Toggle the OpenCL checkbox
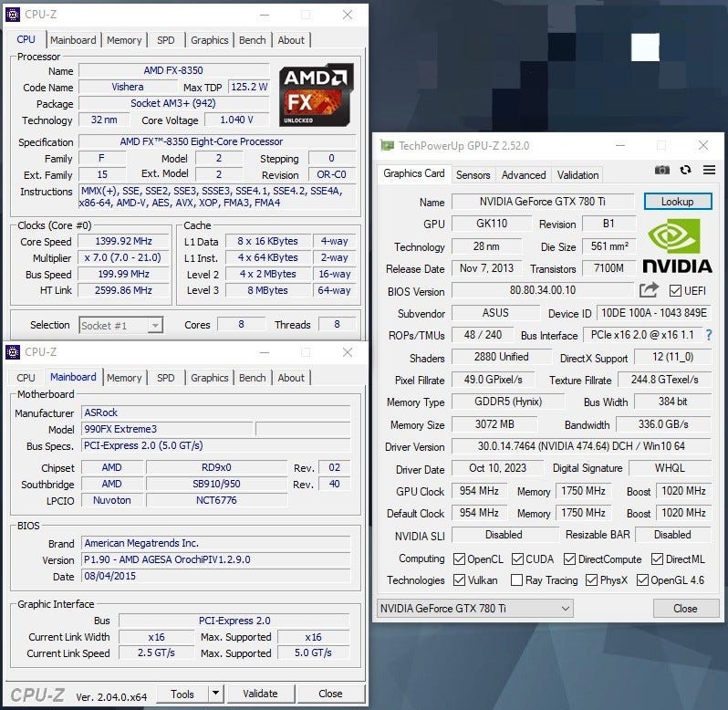The width and height of the screenshot is (728, 710). [x=459, y=559]
